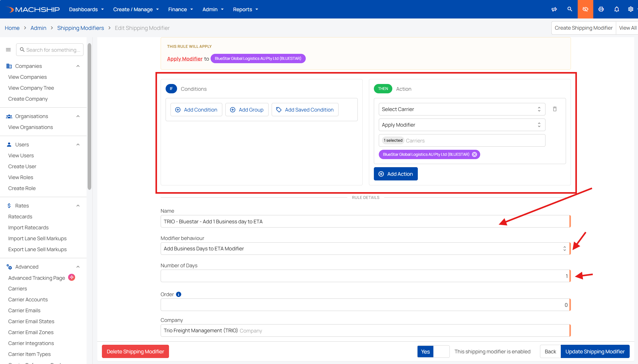Click the Order info icon
The image size is (638, 364).
(x=179, y=294)
